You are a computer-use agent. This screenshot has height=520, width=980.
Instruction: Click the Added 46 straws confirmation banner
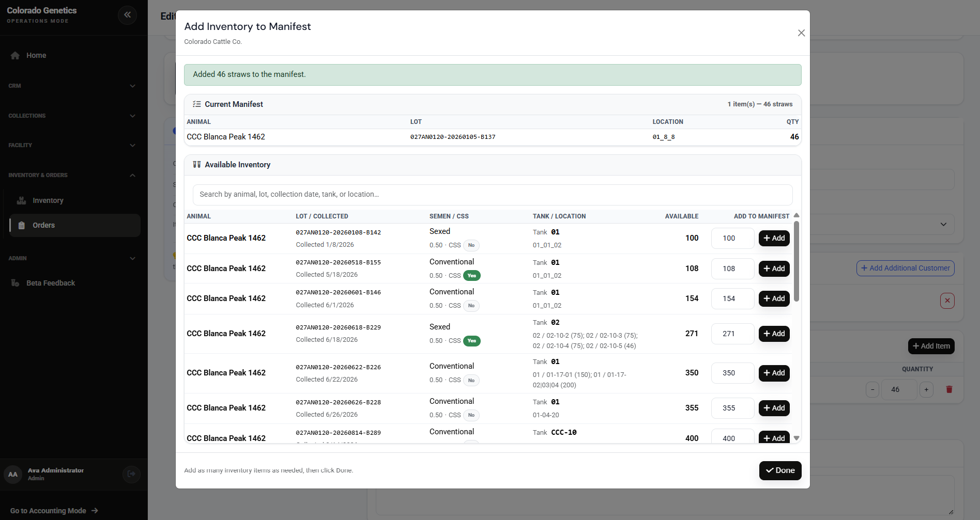click(x=493, y=75)
